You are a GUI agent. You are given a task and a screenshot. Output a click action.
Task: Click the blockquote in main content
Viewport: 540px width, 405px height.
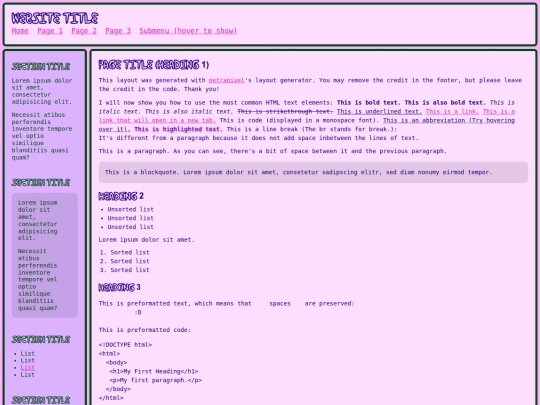tap(313, 172)
